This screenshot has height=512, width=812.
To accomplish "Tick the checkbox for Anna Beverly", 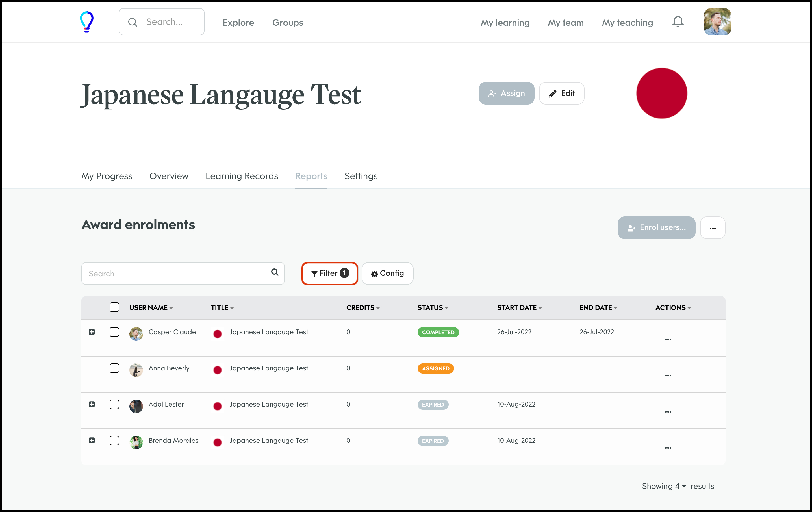I will (114, 368).
